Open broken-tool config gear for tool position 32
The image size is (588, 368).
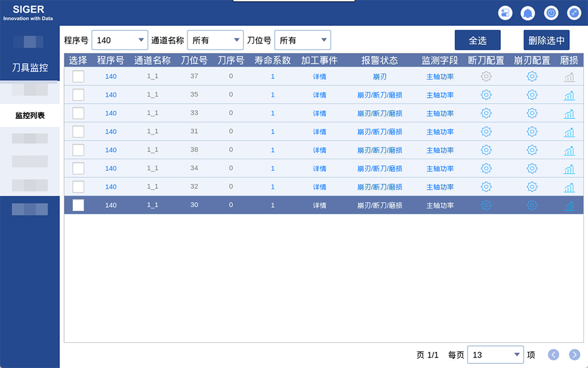(x=486, y=187)
